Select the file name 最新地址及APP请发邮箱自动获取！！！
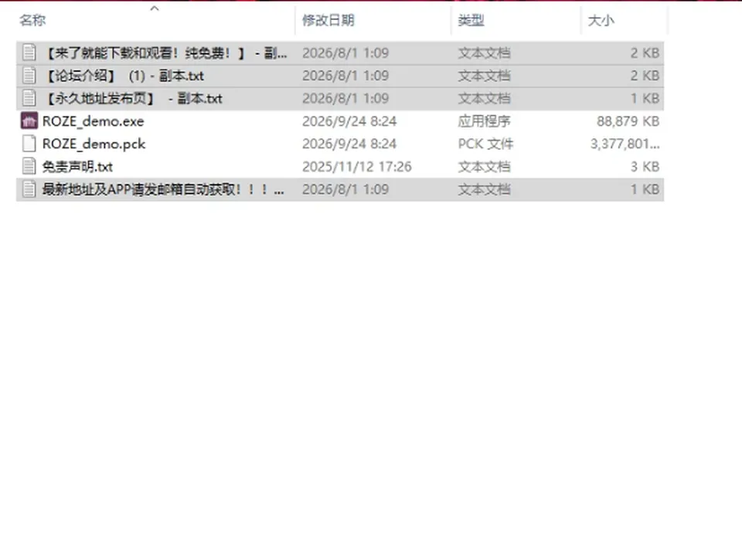The height and width of the screenshot is (560, 742). click(x=163, y=190)
